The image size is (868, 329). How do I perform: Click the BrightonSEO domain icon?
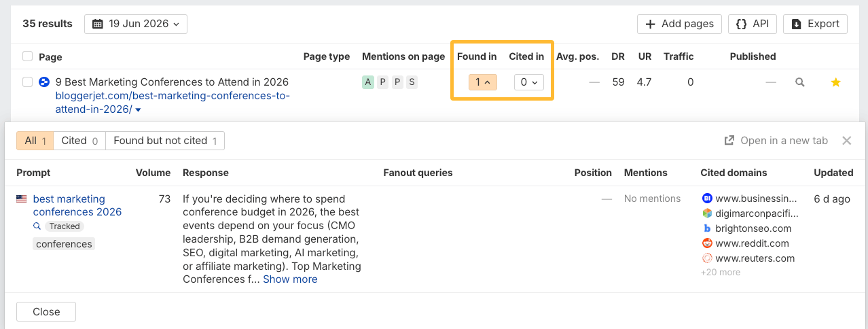click(707, 228)
